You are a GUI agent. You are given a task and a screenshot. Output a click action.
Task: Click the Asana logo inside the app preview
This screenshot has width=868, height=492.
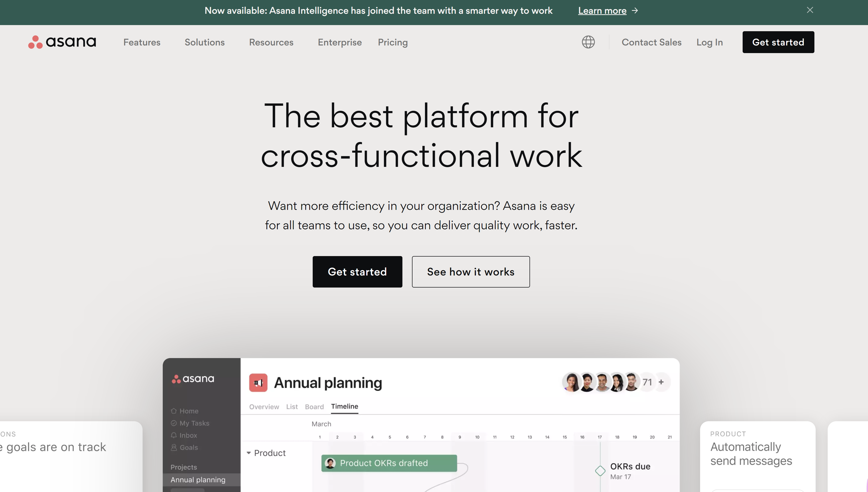point(193,379)
